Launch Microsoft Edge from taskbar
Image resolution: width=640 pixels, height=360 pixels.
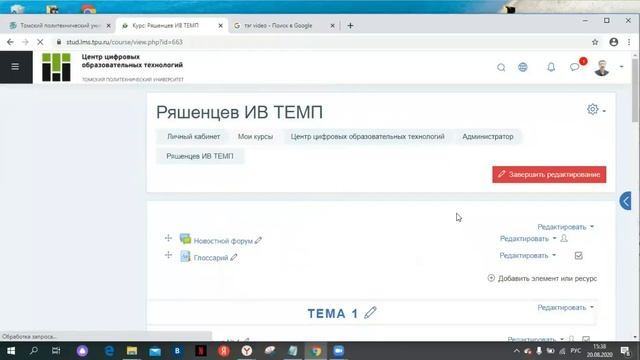click(x=109, y=351)
